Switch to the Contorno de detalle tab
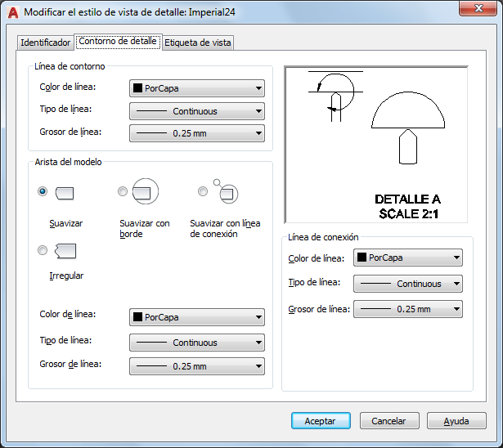The image size is (503, 448). [118, 42]
